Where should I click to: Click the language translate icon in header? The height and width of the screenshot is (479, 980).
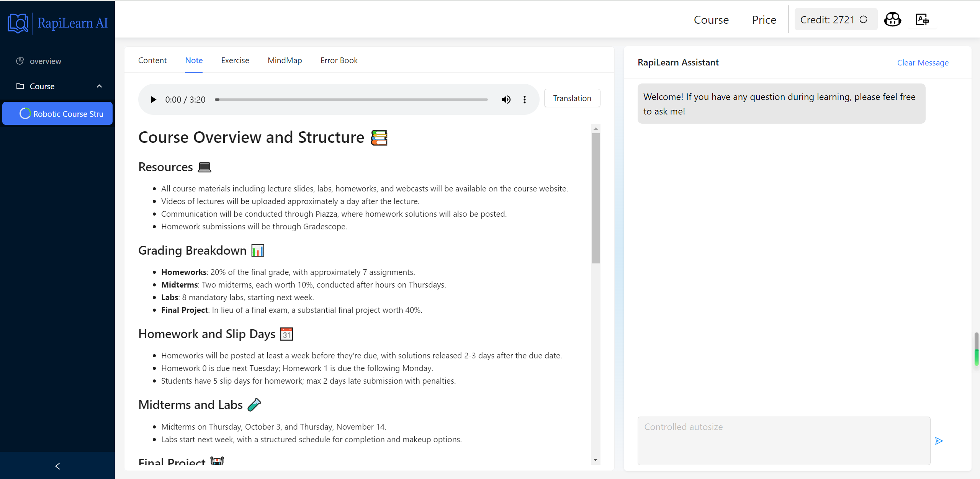tap(922, 20)
